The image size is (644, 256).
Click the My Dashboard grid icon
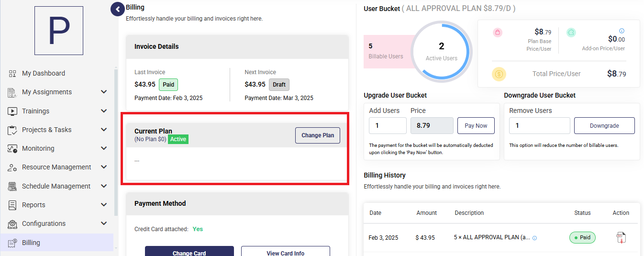tap(12, 73)
